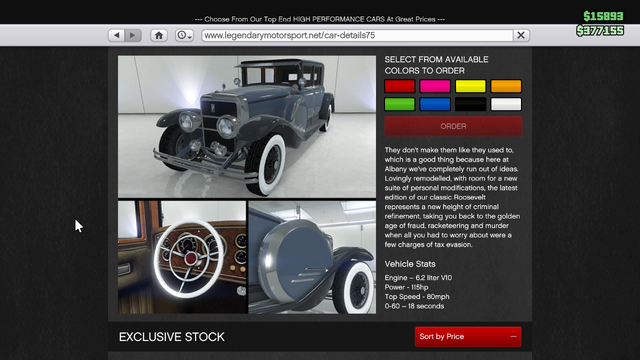Click the Power - 115hp stat
Image resolution: width=640 pixels, height=360 pixels.
click(x=406, y=287)
